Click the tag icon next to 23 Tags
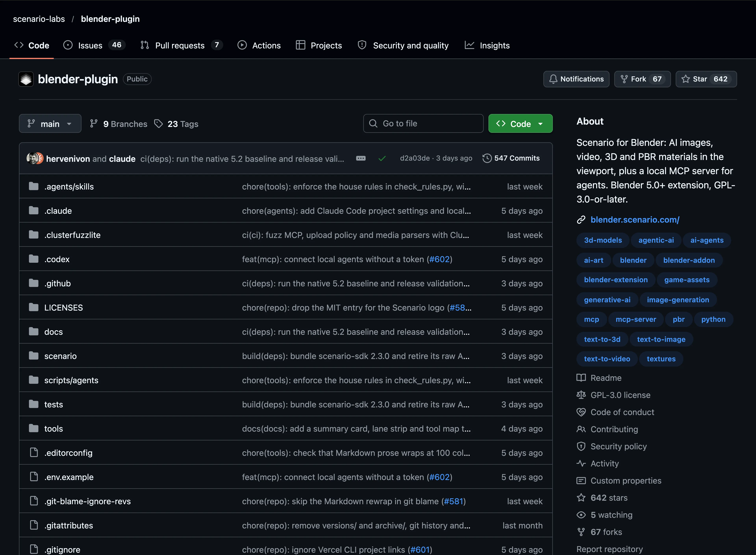Screen dimensions: 756x555 point(158,124)
